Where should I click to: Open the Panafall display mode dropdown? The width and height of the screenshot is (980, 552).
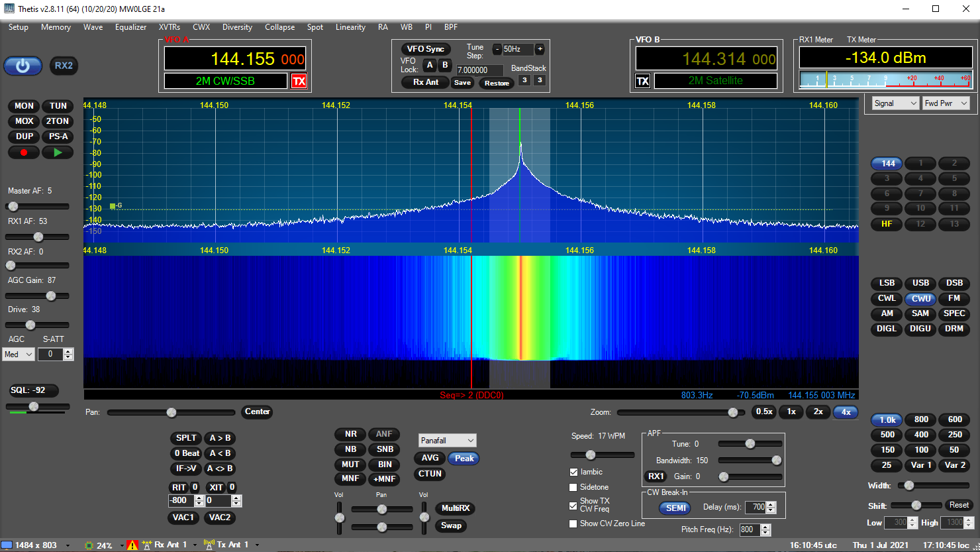coord(448,441)
